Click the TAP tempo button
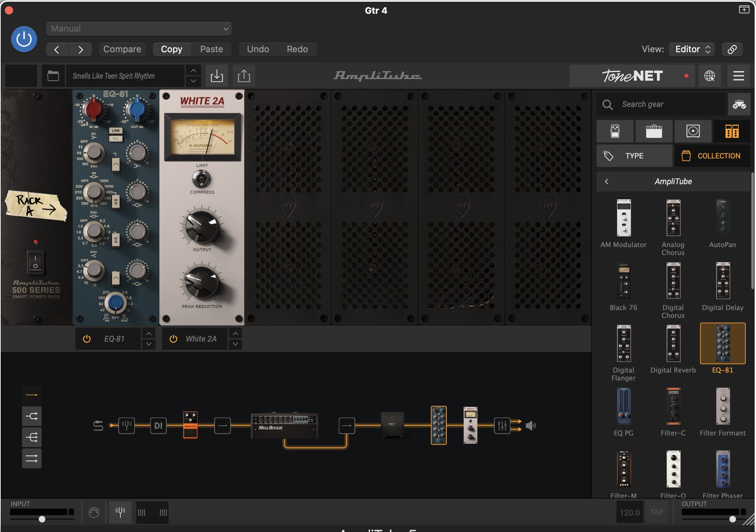This screenshot has width=756, height=532. 656,512
